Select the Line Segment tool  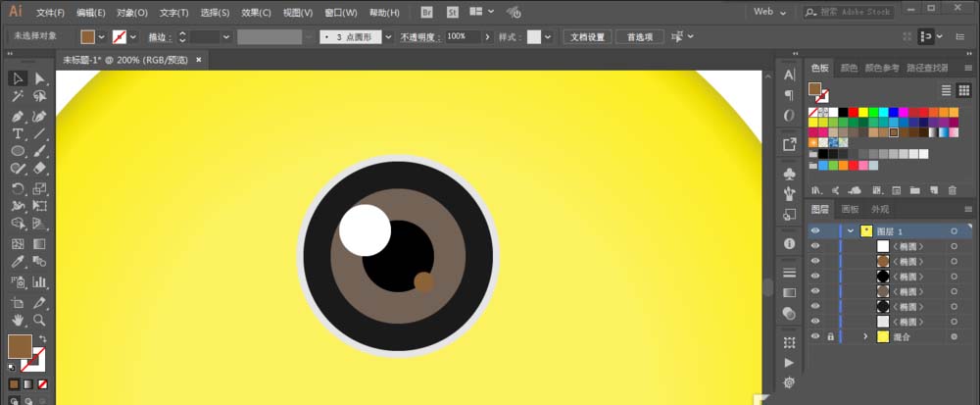(40, 133)
